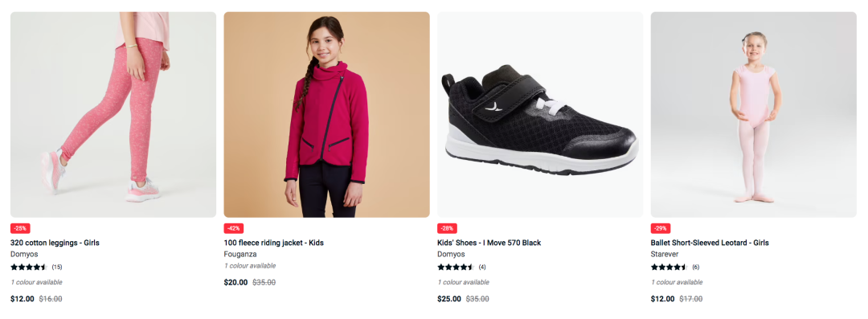Open 'Kids' Shoes - I Move 570 Black' link

point(489,243)
